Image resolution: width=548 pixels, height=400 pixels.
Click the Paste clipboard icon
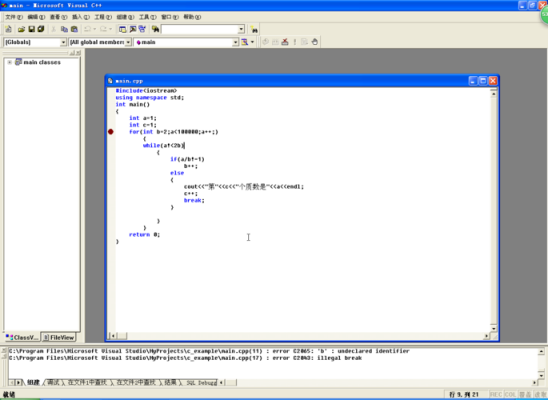pos(74,29)
